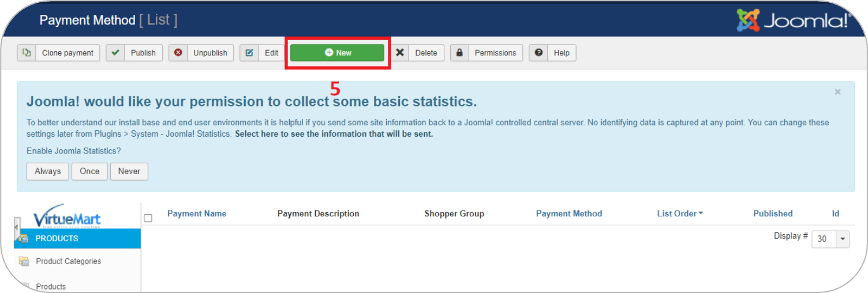Select here to see sent information

(x=334, y=134)
